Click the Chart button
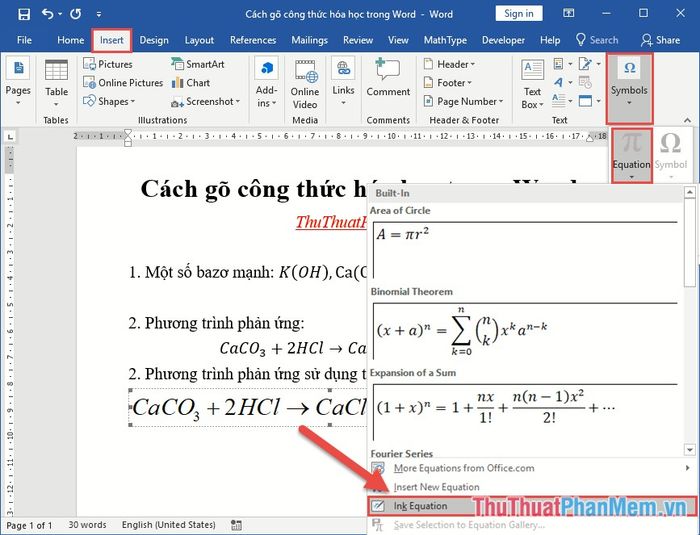This screenshot has width=700, height=535. [x=191, y=83]
